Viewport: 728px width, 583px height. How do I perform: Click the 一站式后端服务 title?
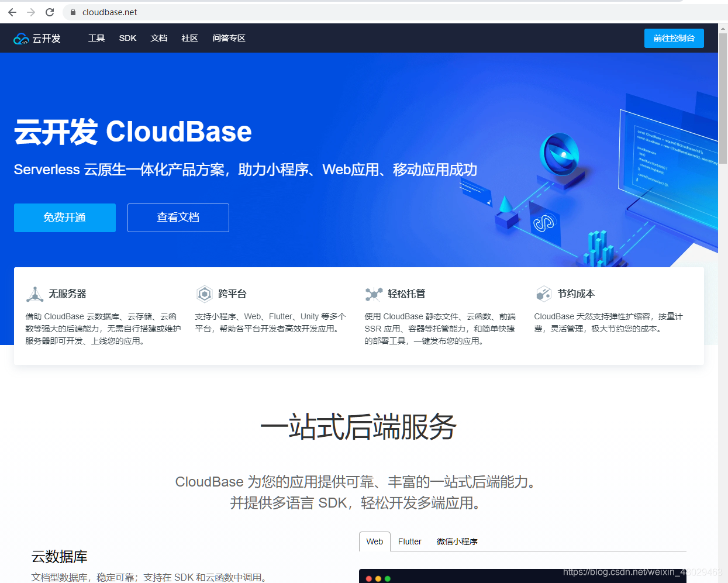coord(358,426)
